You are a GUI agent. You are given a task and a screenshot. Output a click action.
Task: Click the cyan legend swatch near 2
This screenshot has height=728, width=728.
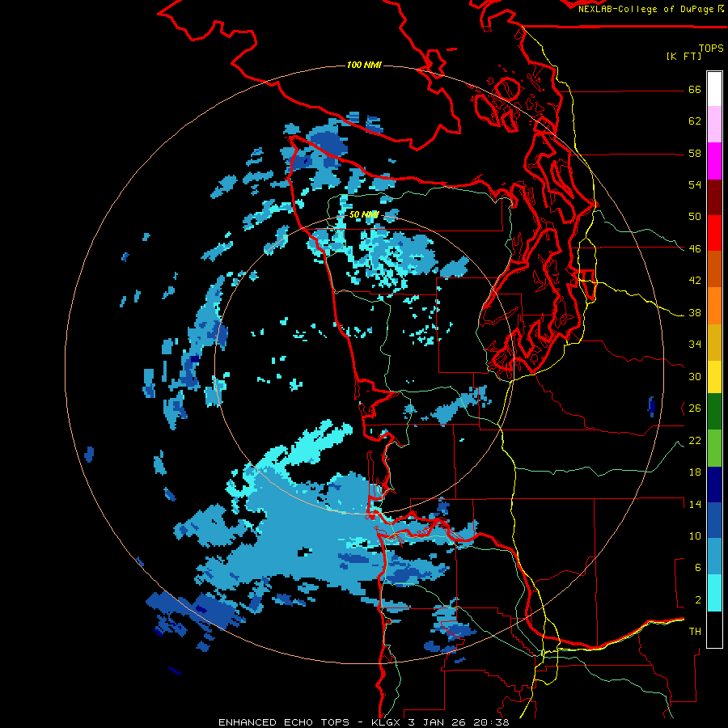coord(714,592)
